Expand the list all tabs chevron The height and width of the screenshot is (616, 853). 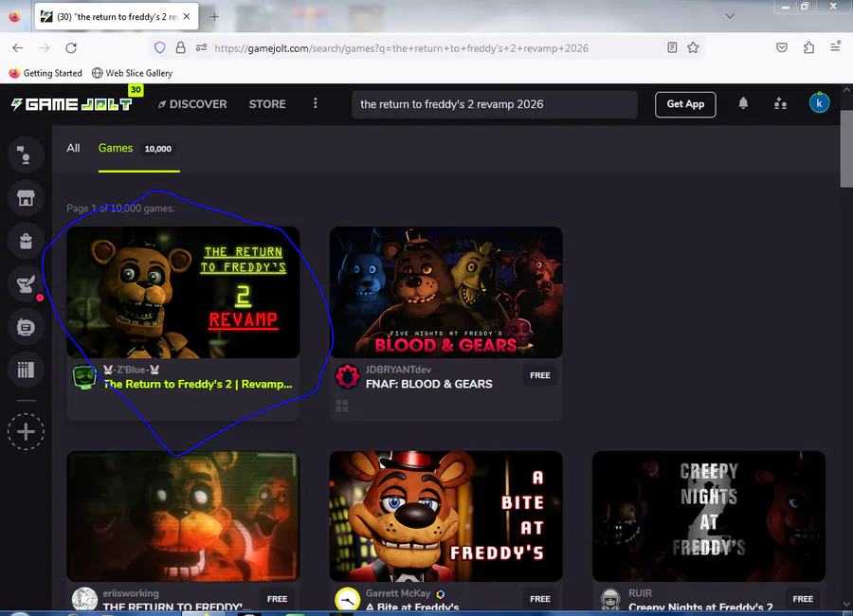(x=730, y=16)
